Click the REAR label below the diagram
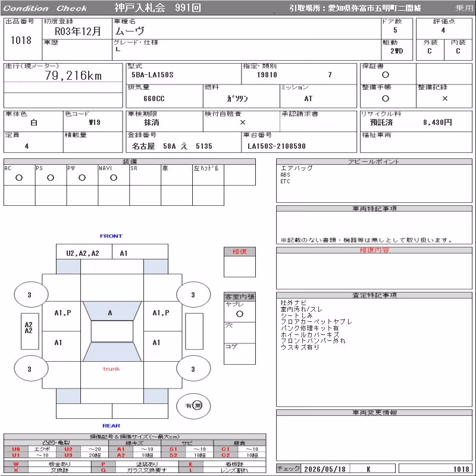The image size is (476, 476). [111, 426]
